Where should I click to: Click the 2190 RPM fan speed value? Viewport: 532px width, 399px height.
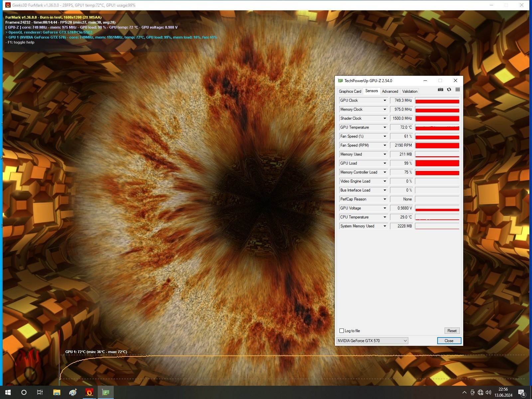tap(401, 145)
